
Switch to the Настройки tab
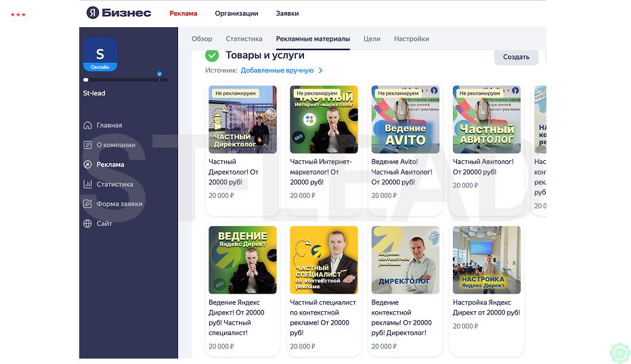pos(411,39)
